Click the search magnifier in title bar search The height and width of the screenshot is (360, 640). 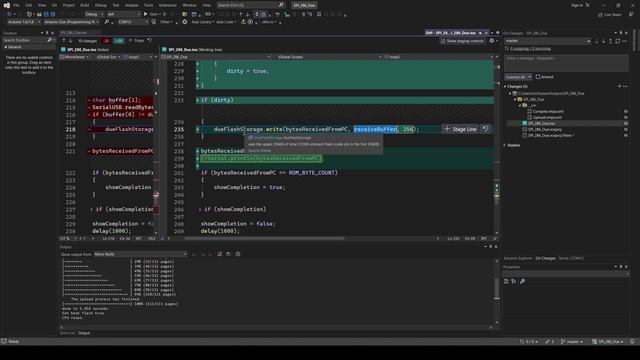click(x=281, y=5)
